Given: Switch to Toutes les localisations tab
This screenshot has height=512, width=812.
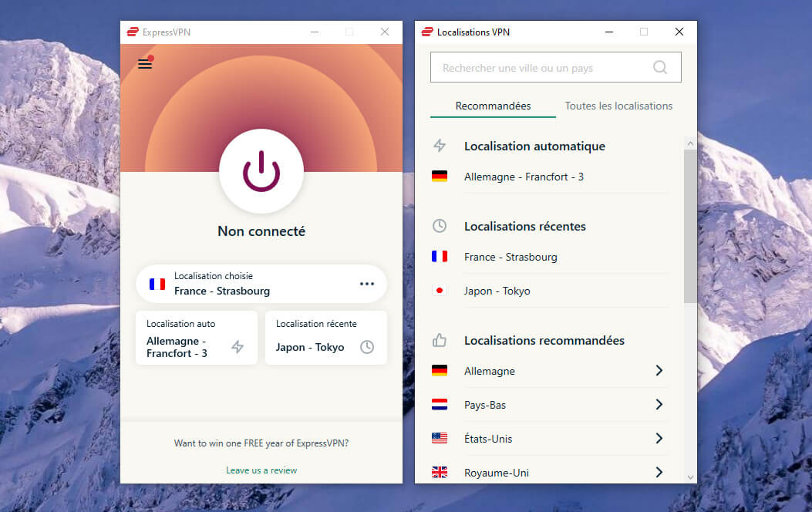Looking at the screenshot, I should tap(618, 106).
